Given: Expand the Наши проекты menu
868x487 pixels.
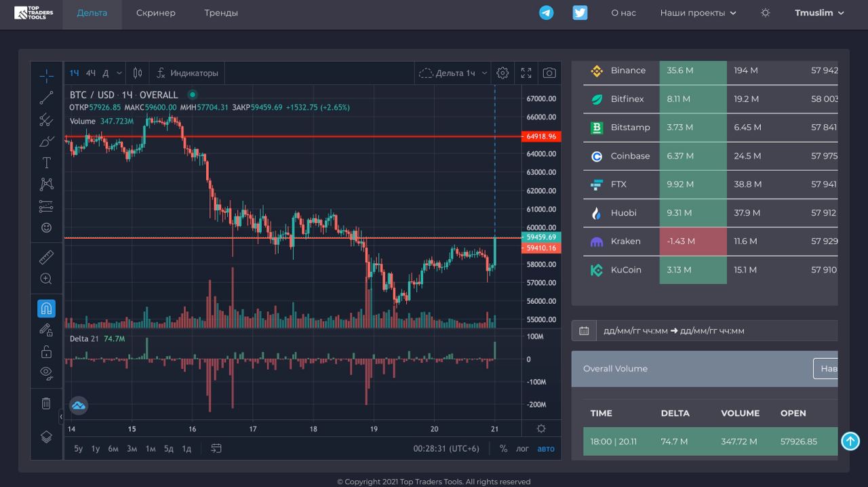Looking at the screenshot, I should pyautogui.click(x=698, y=13).
